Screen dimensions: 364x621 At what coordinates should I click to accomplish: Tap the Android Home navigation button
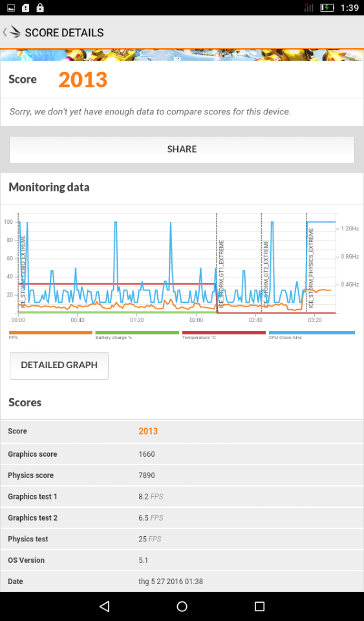tap(182, 606)
